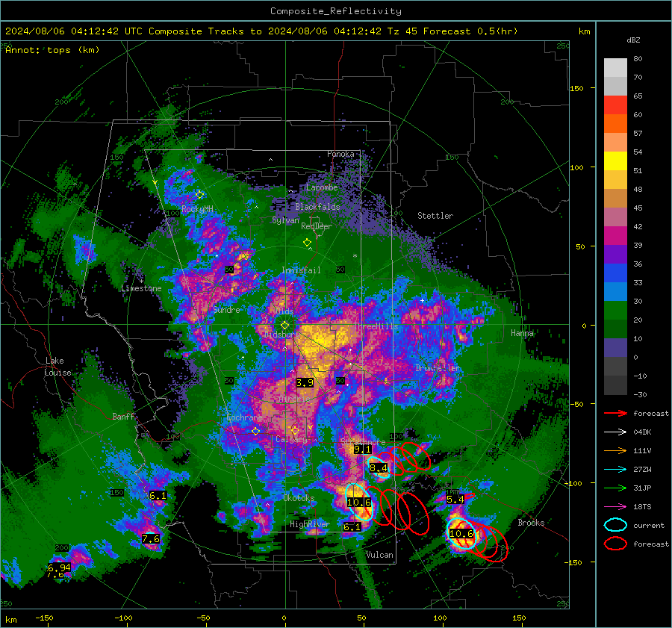Click the RedDeer city label
The width and height of the screenshot is (672, 628).
(x=317, y=226)
